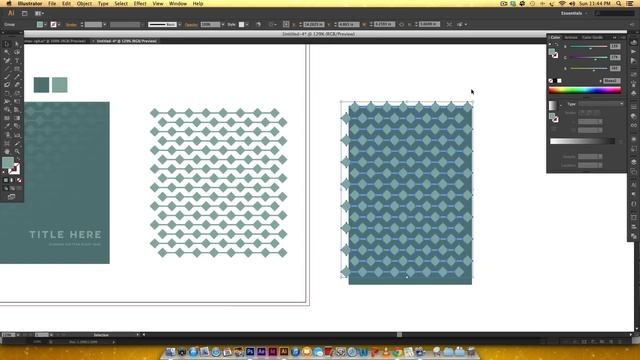This screenshot has width=640, height=360.
Task: Select the Pencil tool
Action: [x=17, y=77]
